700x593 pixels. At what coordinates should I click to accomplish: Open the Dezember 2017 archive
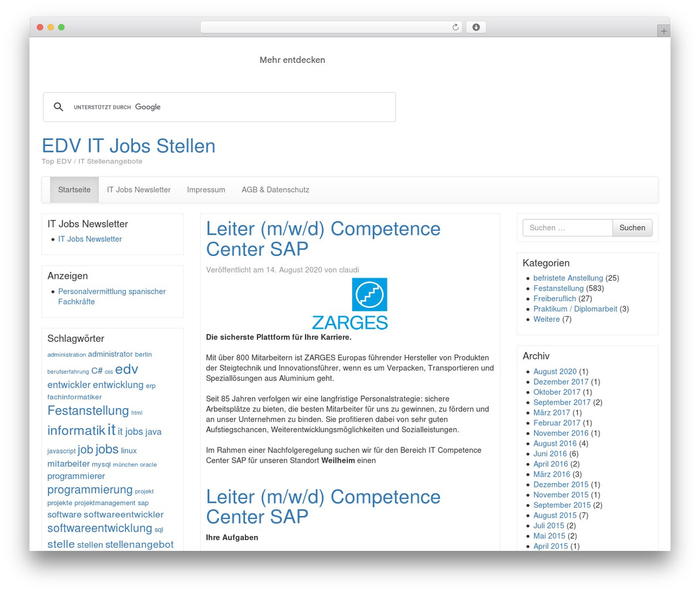(x=561, y=382)
